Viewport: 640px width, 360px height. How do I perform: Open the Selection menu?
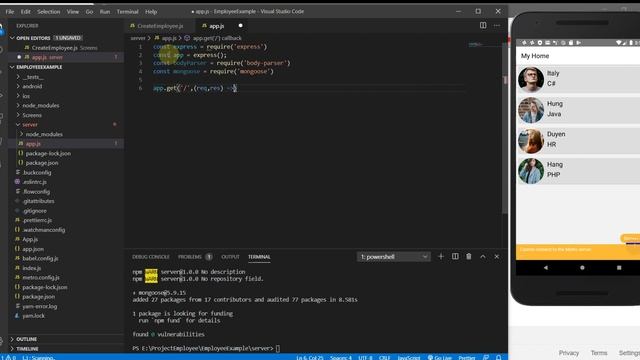tap(49, 11)
